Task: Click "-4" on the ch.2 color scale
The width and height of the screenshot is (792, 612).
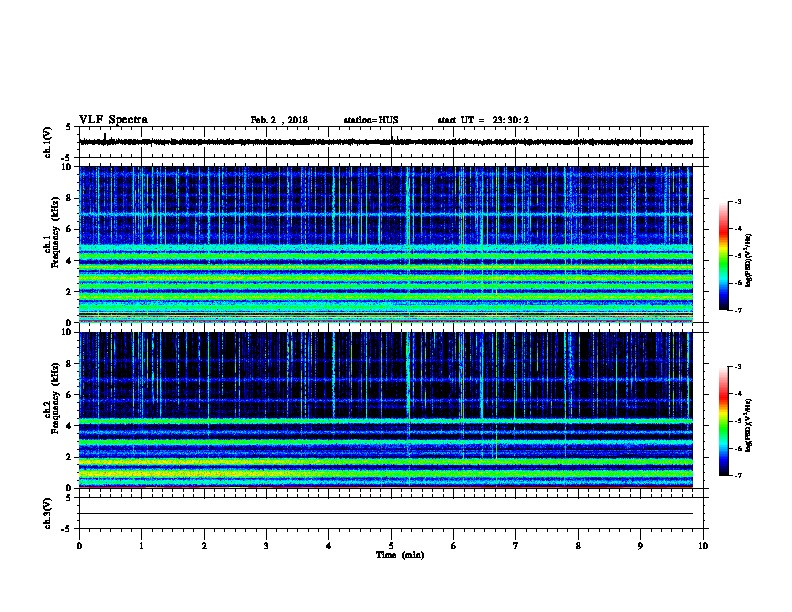Action: click(x=737, y=394)
